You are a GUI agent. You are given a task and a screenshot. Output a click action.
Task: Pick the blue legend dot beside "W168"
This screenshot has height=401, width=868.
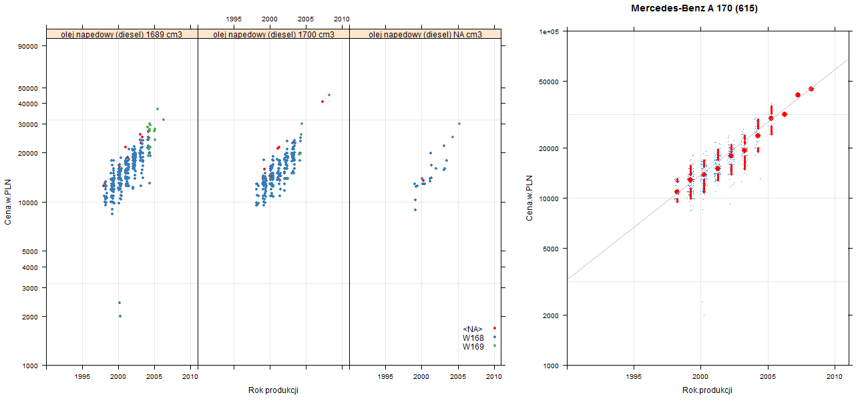[494, 338]
